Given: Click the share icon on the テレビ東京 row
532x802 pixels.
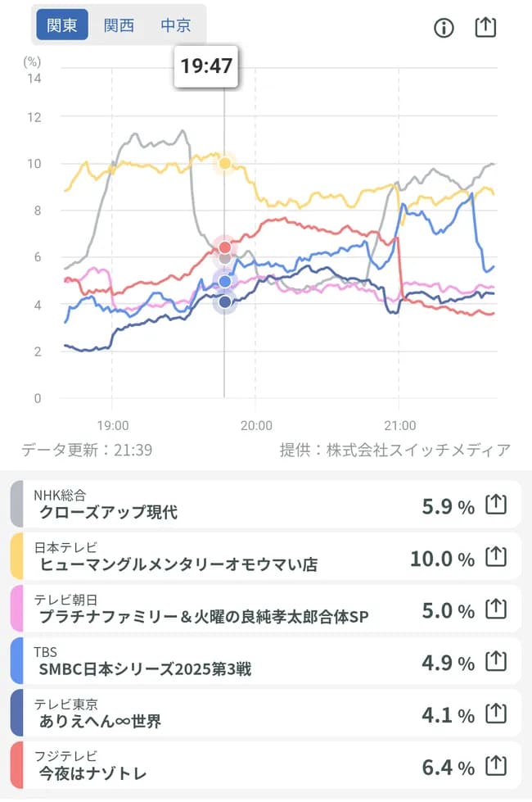Looking at the screenshot, I should (496, 715).
